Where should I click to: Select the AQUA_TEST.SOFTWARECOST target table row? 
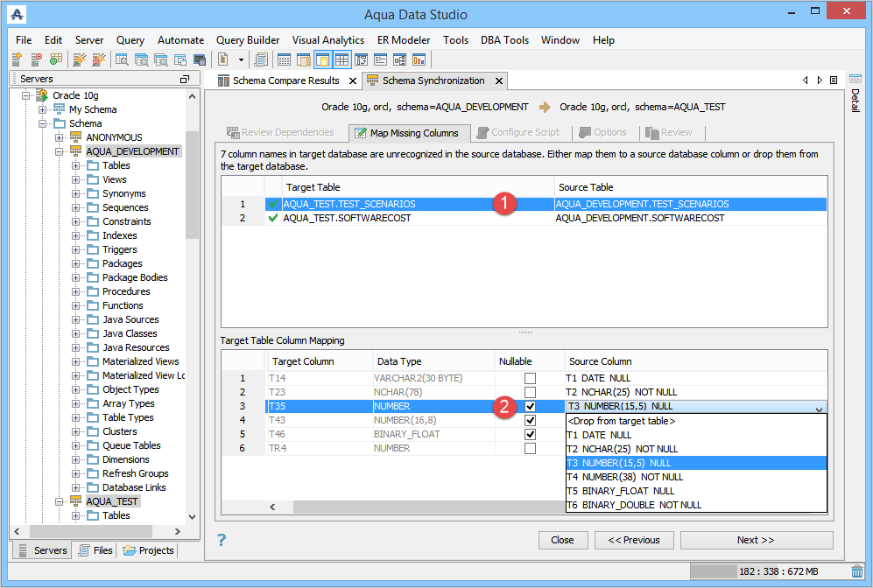click(525, 218)
